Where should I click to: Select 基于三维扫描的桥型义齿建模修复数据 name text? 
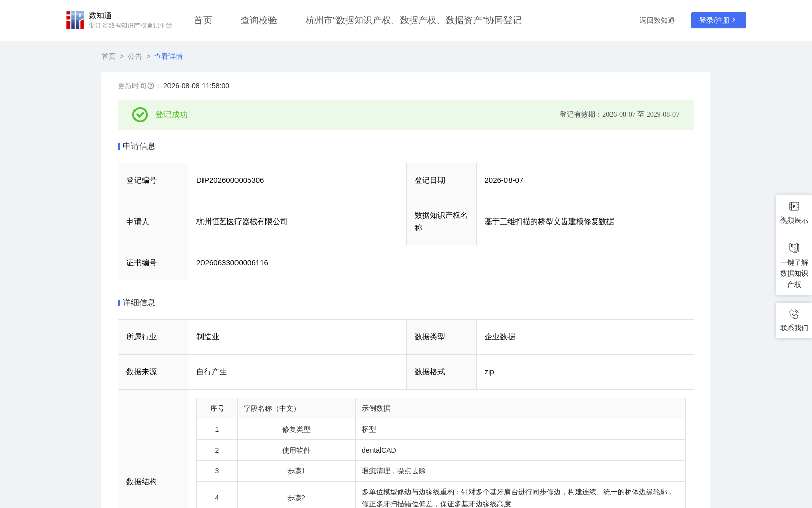point(549,221)
